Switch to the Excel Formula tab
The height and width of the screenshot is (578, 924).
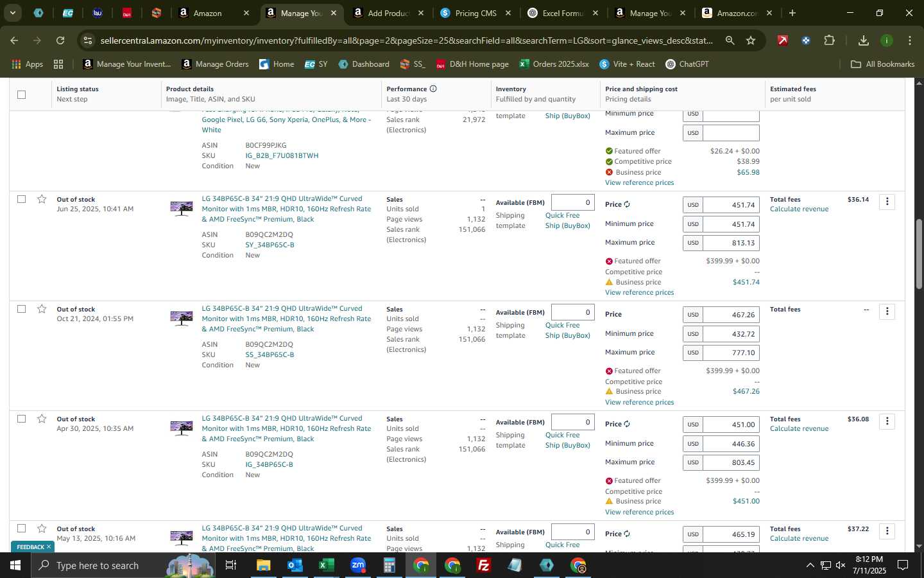click(563, 13)
